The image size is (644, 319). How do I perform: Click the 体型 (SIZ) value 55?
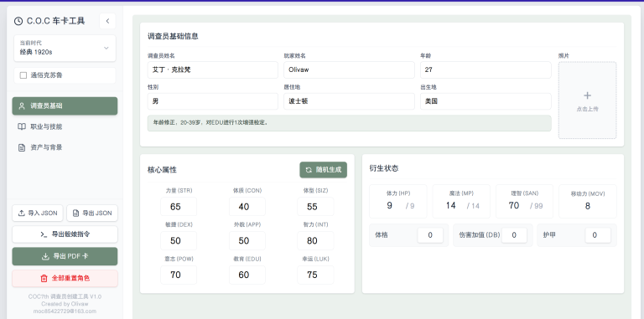(315, 207)
